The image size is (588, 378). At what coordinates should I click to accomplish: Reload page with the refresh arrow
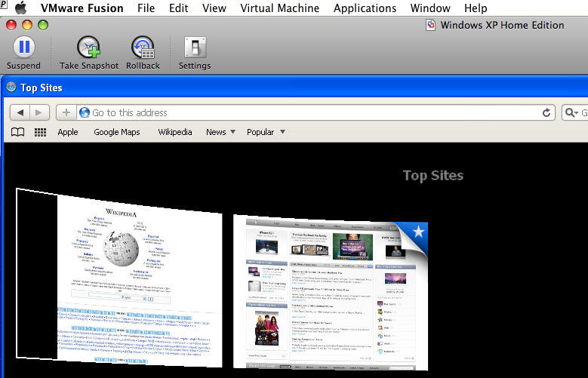(546, 112)
